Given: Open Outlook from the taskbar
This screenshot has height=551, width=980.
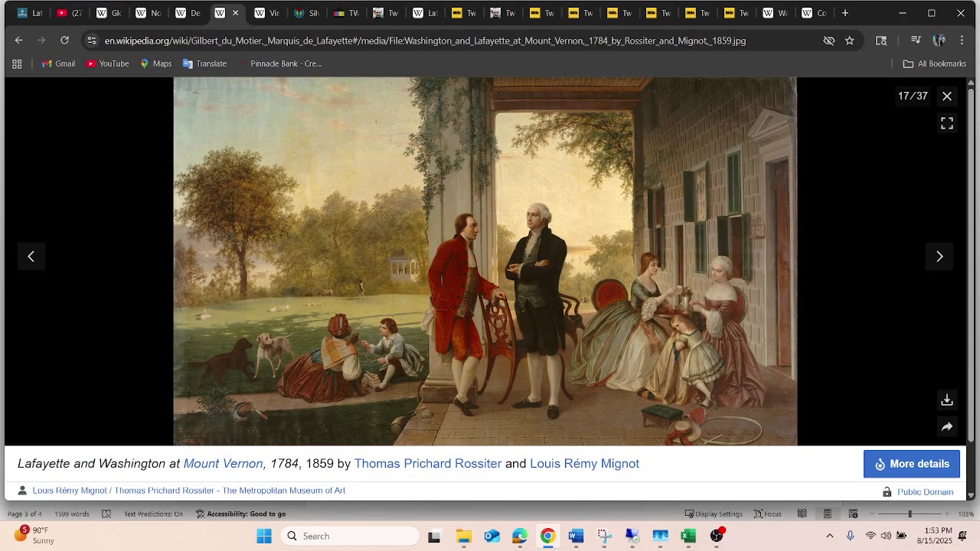Looking at the screenshot, I should pyautogui.click(x=492, y=536).
